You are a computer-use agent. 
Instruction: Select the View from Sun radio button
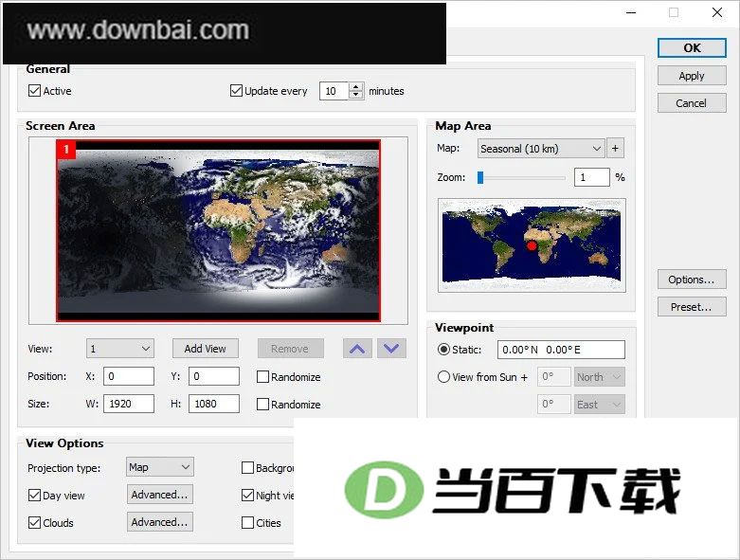pos(443,377)
